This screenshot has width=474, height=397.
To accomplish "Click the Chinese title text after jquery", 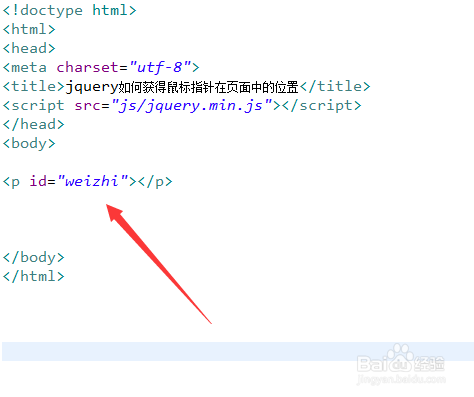I will click(209, 87).
